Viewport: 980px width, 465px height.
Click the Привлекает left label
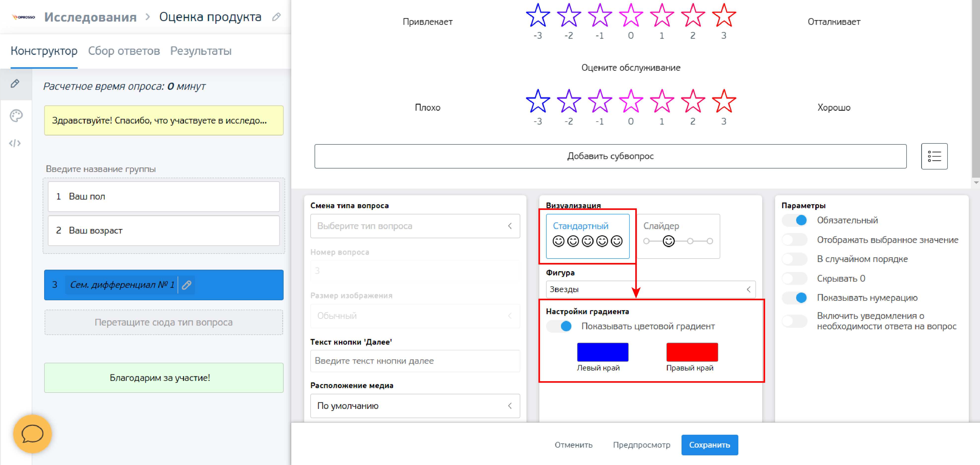pos(427,22)
